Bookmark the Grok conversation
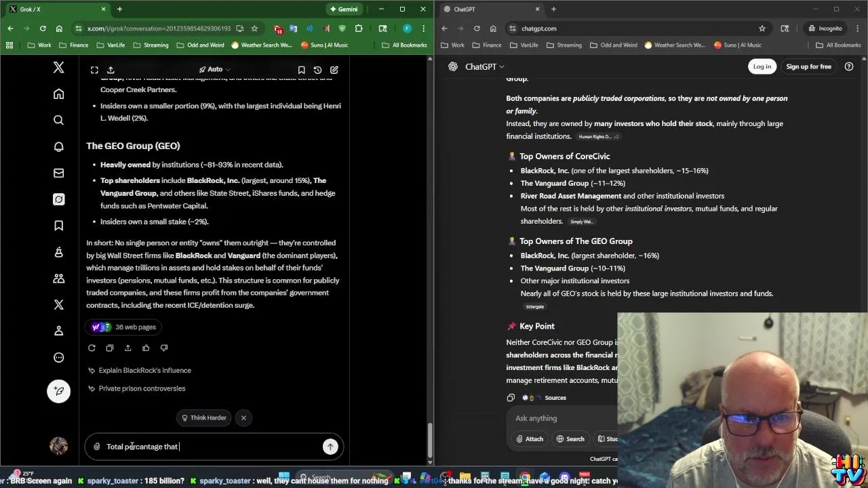Viewport: 868px width, 488px height. click(301, 70)
